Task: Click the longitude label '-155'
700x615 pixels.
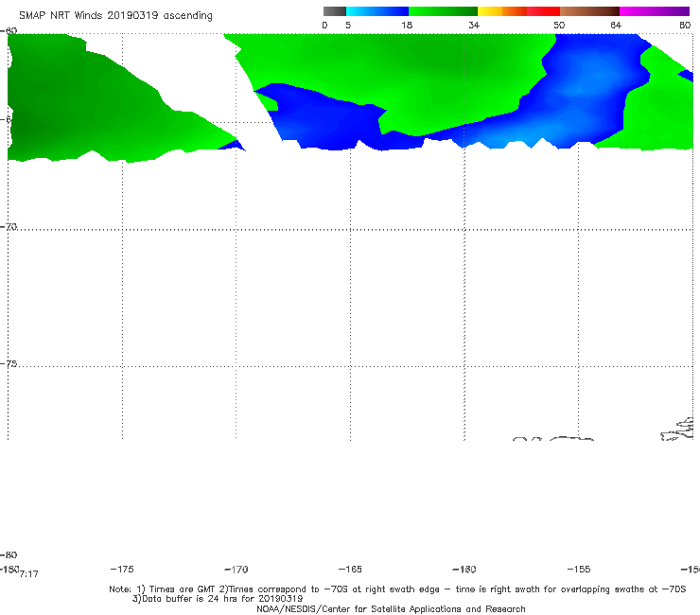Action: [x=579, y=569]
